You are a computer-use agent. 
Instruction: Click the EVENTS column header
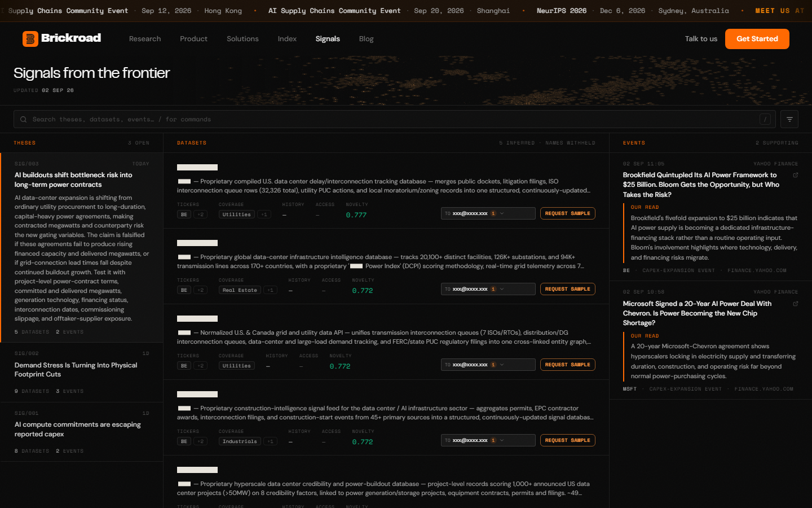tap(634, 143)
